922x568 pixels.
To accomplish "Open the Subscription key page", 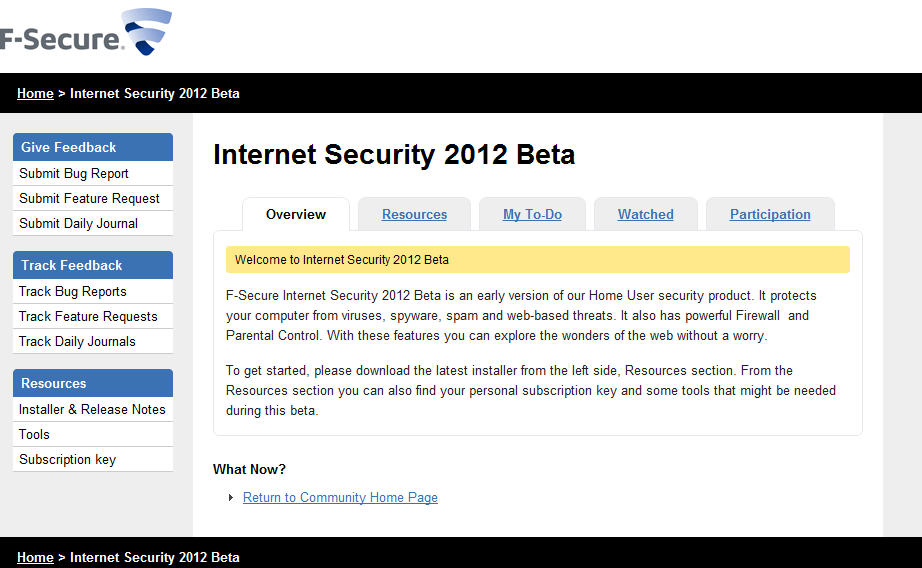I will tap(67, 459).
